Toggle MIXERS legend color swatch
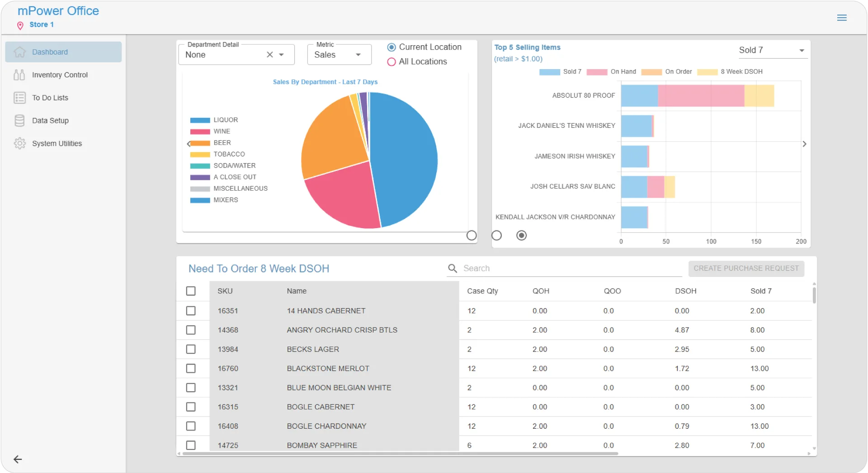The image size is (868, 473). 200,200
